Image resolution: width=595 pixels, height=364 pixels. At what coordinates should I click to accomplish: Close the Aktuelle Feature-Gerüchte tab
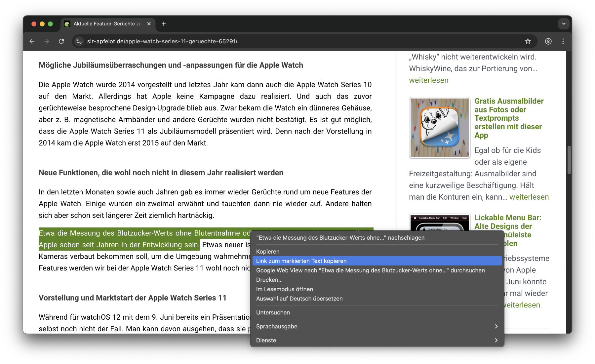[149, 24]
